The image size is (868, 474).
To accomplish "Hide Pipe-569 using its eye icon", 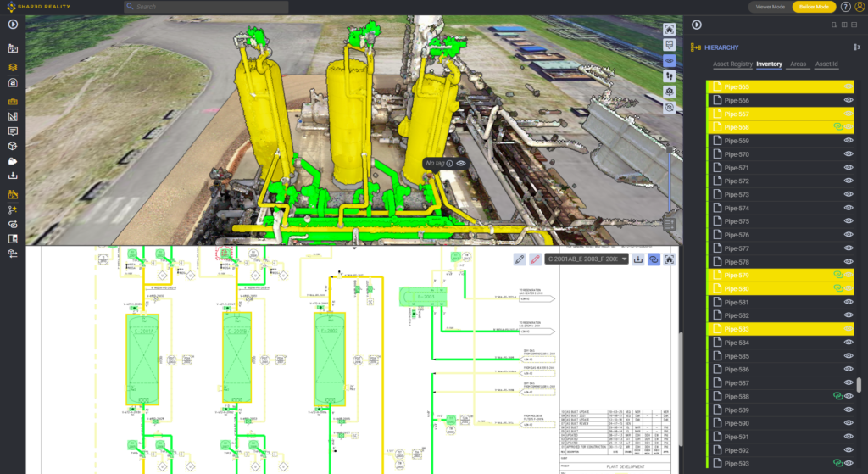I will [x=848, y=141].
